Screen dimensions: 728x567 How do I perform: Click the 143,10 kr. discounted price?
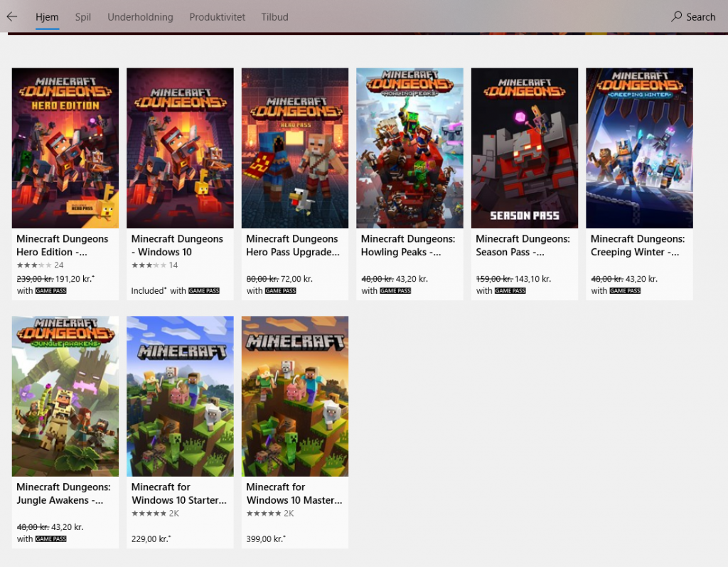click(x=532, y=279)
